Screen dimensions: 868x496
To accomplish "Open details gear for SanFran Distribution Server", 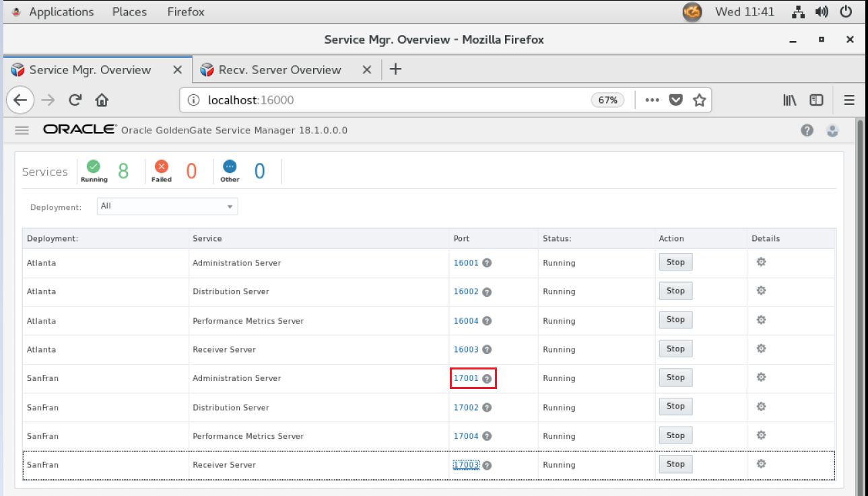I will [762, 406].
